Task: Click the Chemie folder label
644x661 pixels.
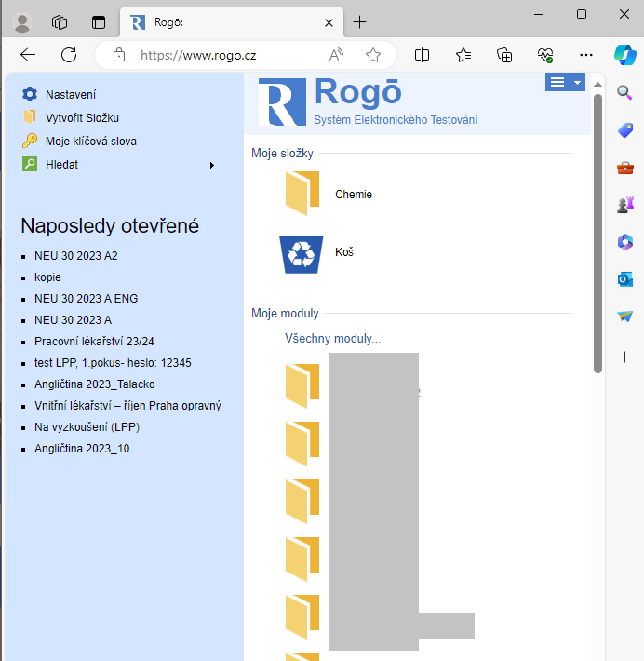Action: pos(354,195)
